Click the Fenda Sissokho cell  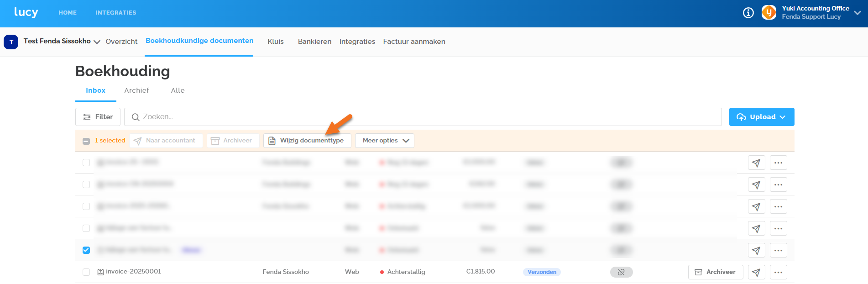[x=286, y=272]
